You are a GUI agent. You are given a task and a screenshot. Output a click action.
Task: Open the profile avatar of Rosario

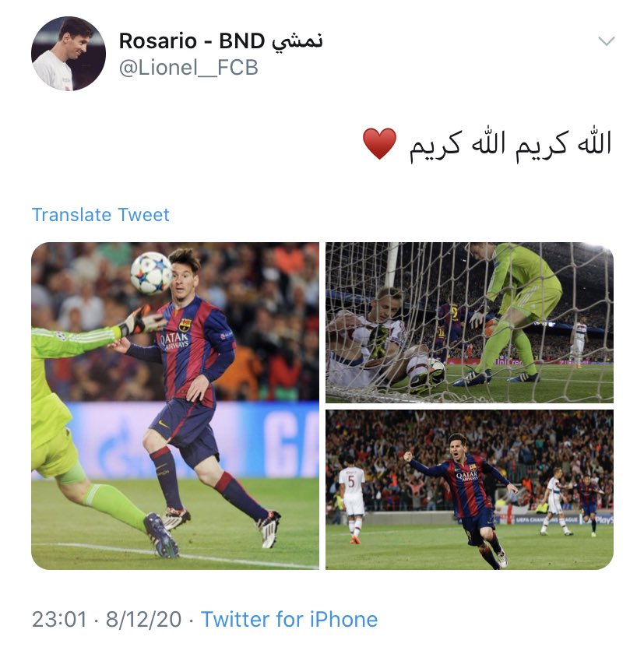(69, 54)
